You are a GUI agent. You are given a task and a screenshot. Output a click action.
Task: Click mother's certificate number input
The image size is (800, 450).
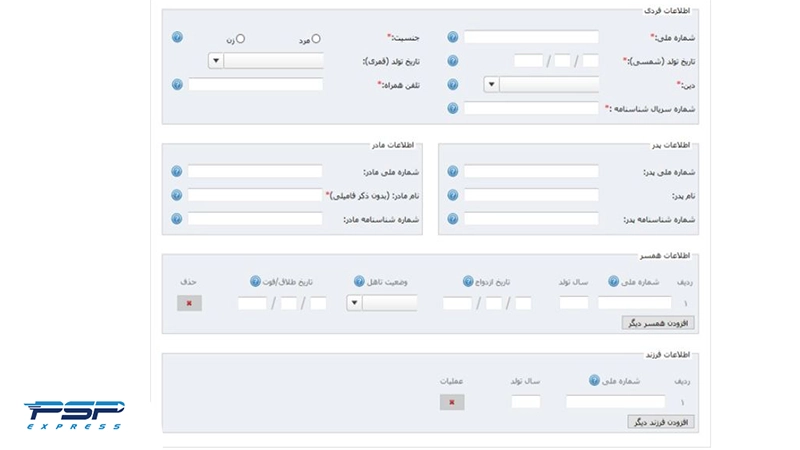point(255,219)
